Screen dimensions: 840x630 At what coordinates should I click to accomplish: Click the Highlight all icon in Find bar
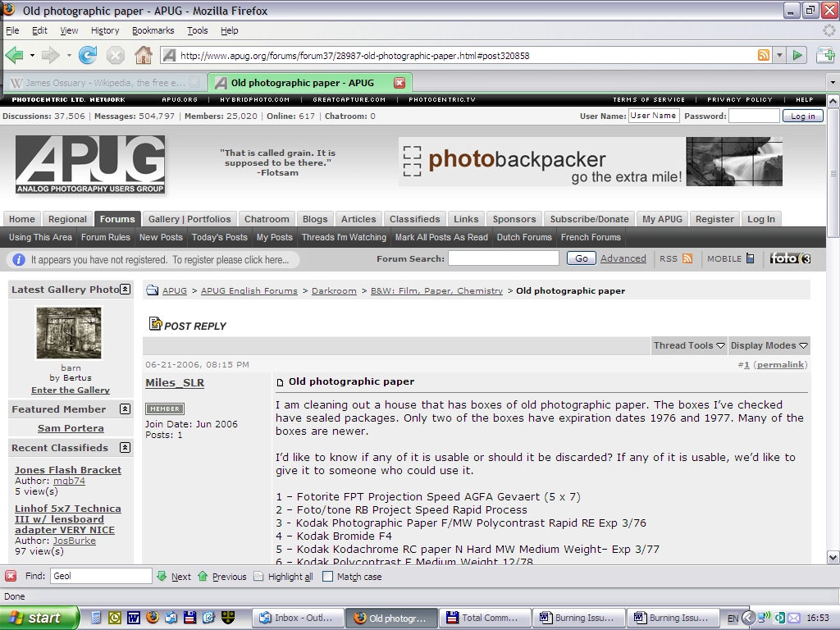258,577
